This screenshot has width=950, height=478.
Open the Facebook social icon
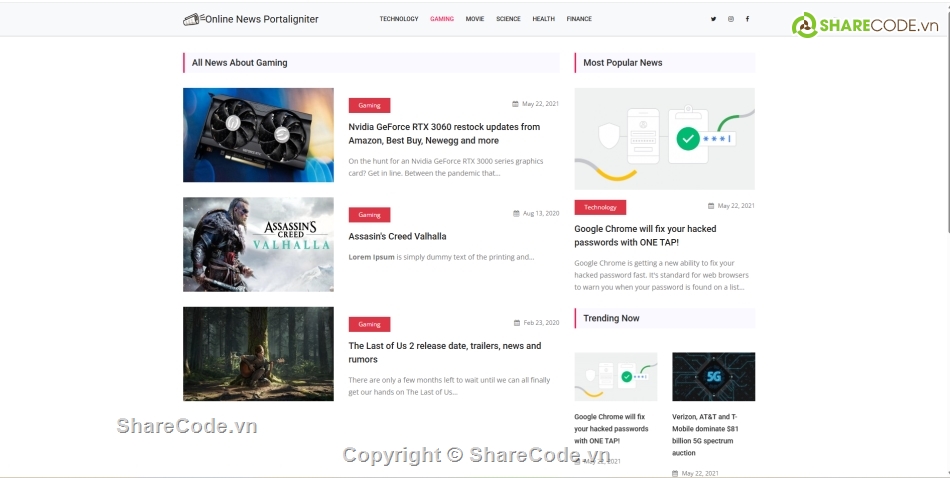click(747, 19)
